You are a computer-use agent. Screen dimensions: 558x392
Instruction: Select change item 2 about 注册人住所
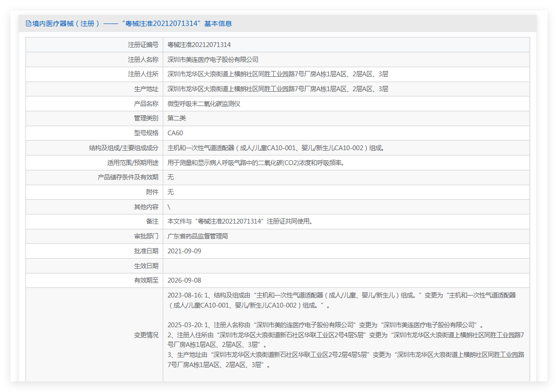tap(346, 340)
